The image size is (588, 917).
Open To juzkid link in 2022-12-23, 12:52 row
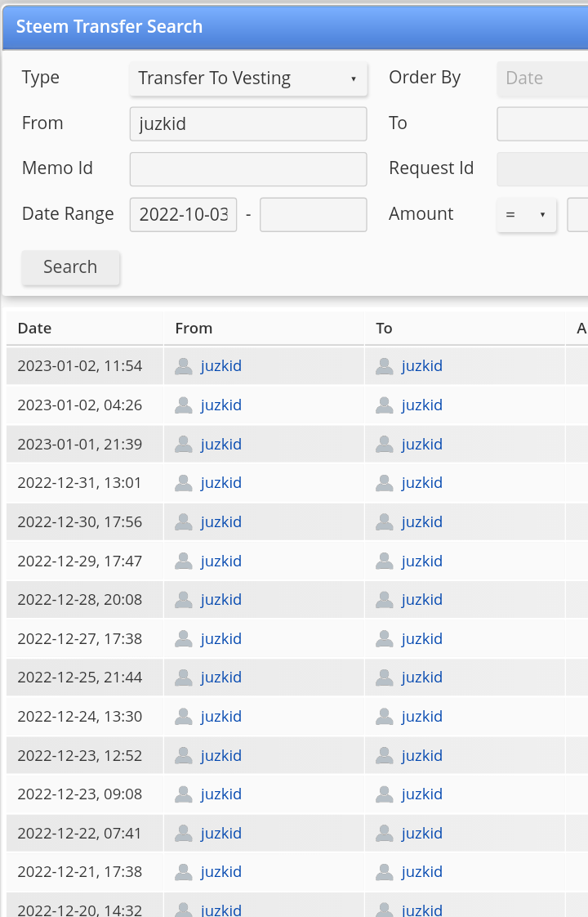pos(422,756)
